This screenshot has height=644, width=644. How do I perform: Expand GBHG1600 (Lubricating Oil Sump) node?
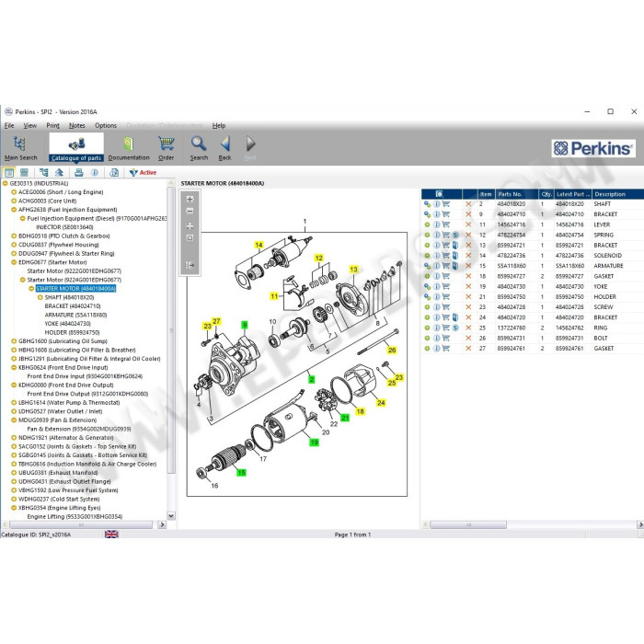pyautogui.click(x=14, y=341)
